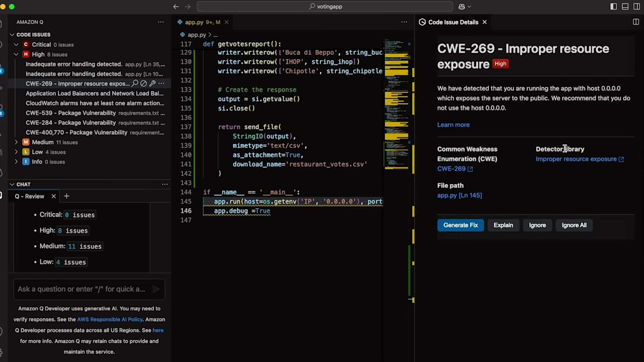The height and width of the screenshot is (362, 644).
Task: Expand the Info issues group
Action: (17, 161)
